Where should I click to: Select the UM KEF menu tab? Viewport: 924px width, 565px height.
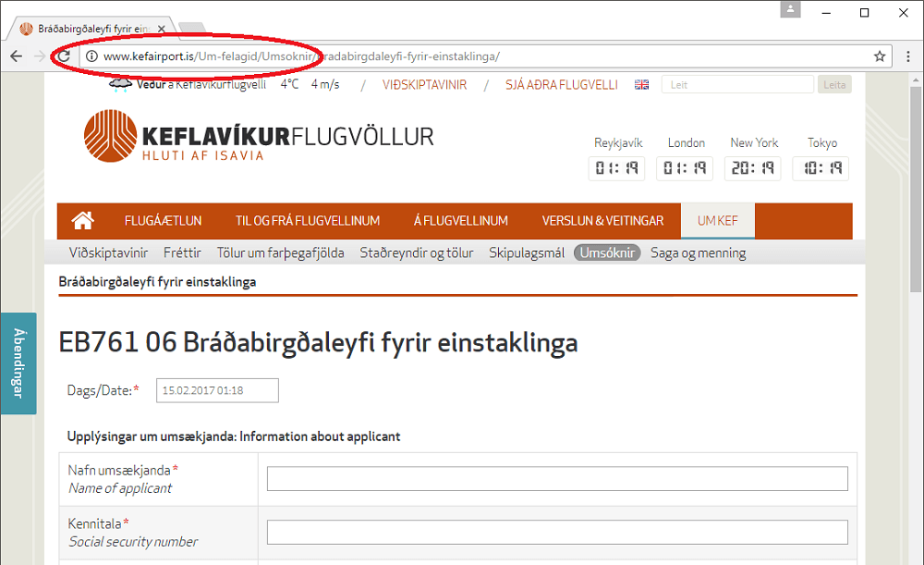pos(718,221)
